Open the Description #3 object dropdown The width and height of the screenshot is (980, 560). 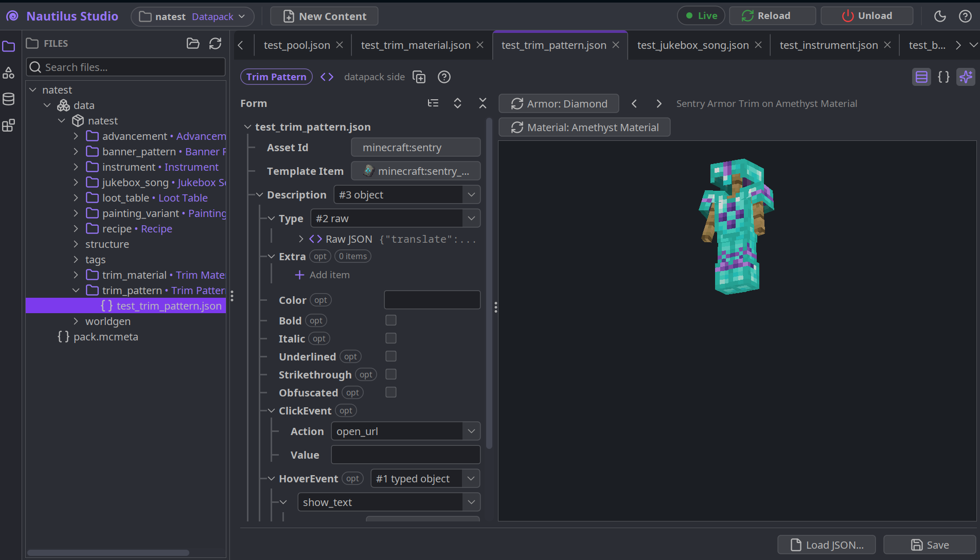point(407,195)
